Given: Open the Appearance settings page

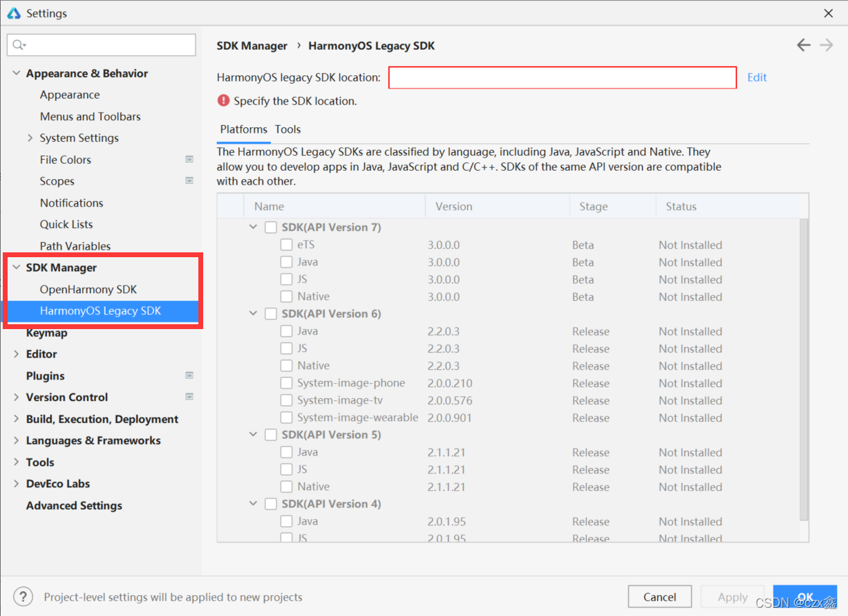Looking at the screenshot, I should 70,95.
